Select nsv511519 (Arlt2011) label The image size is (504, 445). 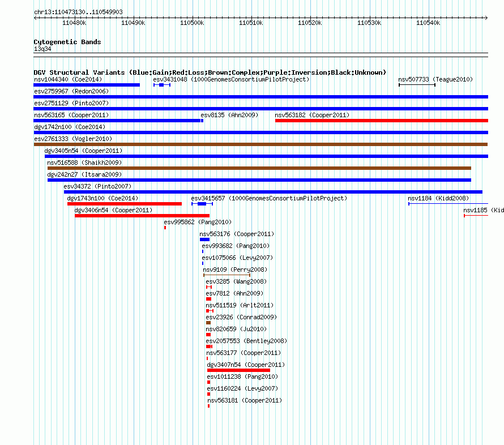[x=240, y=305]
